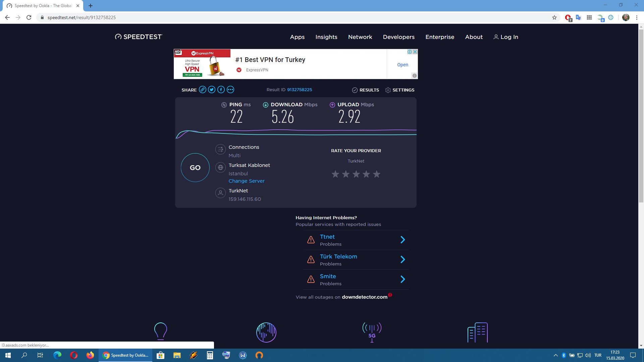Share result on Twitter icon
The width and height of the screenshot is (644, 362).
(x=212, y=89)
